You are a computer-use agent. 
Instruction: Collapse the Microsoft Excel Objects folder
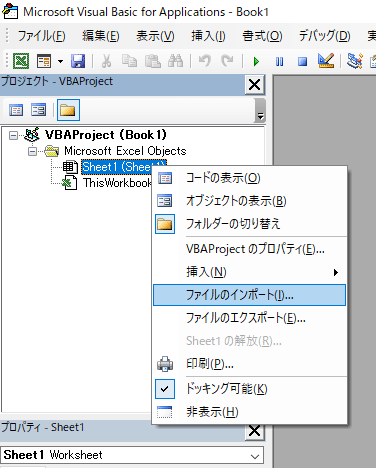[32, 152]
